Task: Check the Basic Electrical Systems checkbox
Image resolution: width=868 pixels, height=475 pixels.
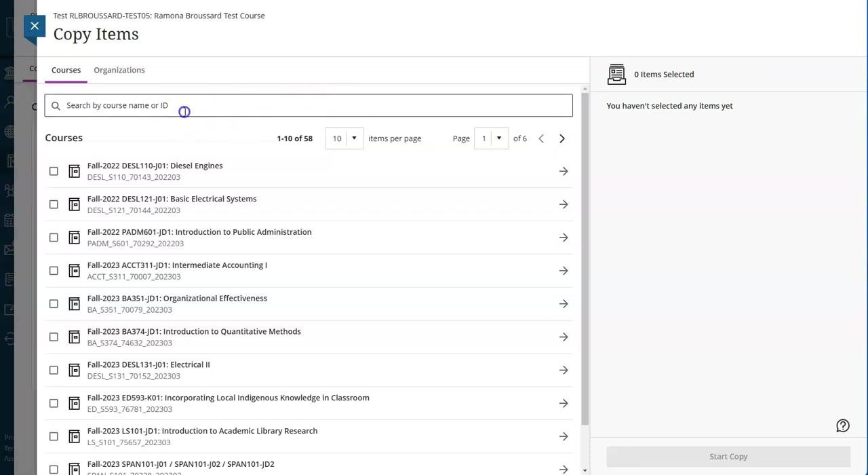Action: pos(54,204)
